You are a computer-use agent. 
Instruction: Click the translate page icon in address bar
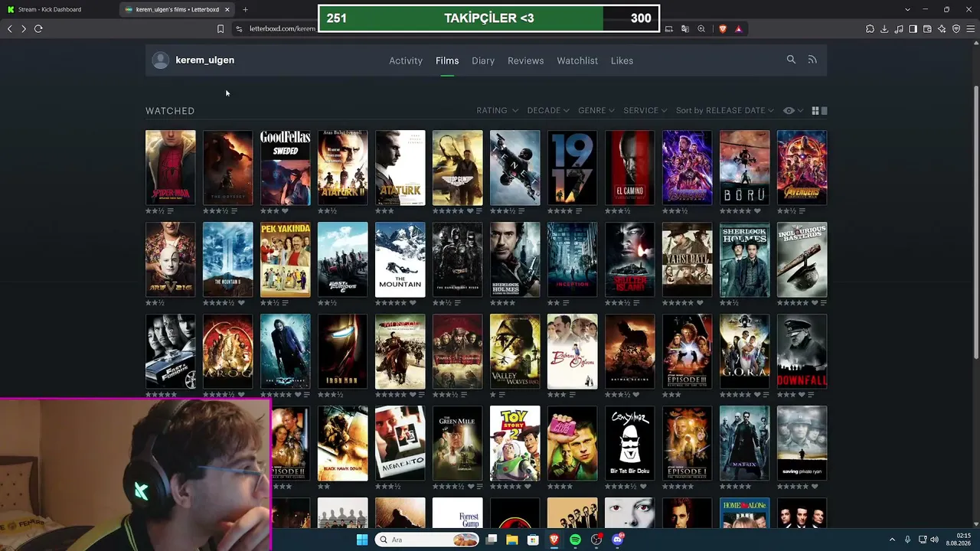(x=685, y=29)
